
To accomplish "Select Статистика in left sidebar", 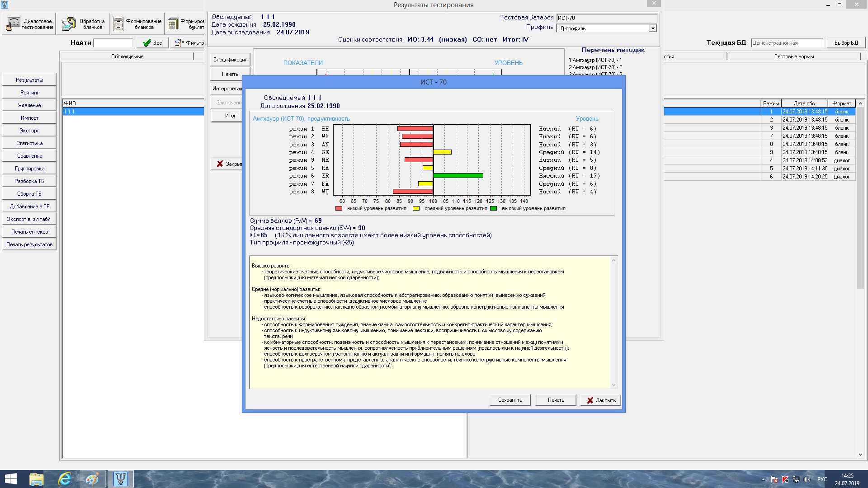I will click(x=29, y=143).
